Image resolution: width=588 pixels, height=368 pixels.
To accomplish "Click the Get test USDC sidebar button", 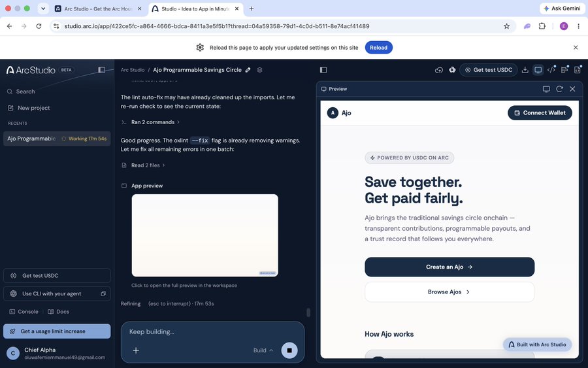I will pyautogui.click(x=57, y=275).
